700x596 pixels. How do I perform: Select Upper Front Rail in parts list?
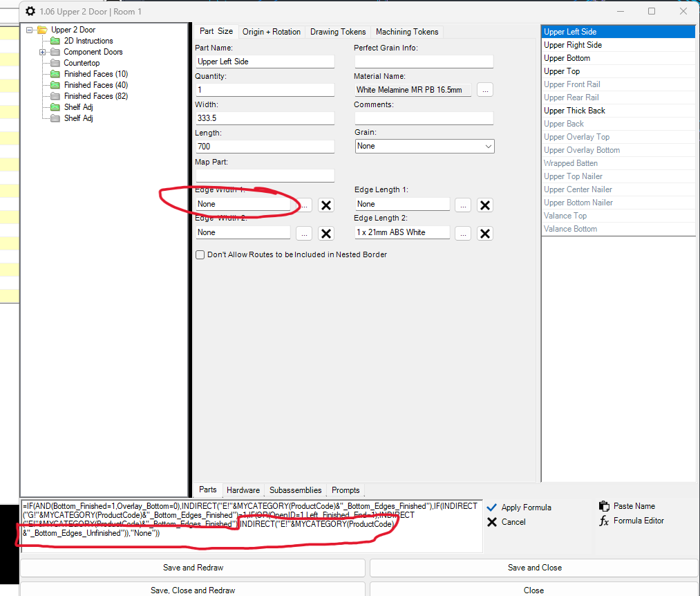(618, 84)
